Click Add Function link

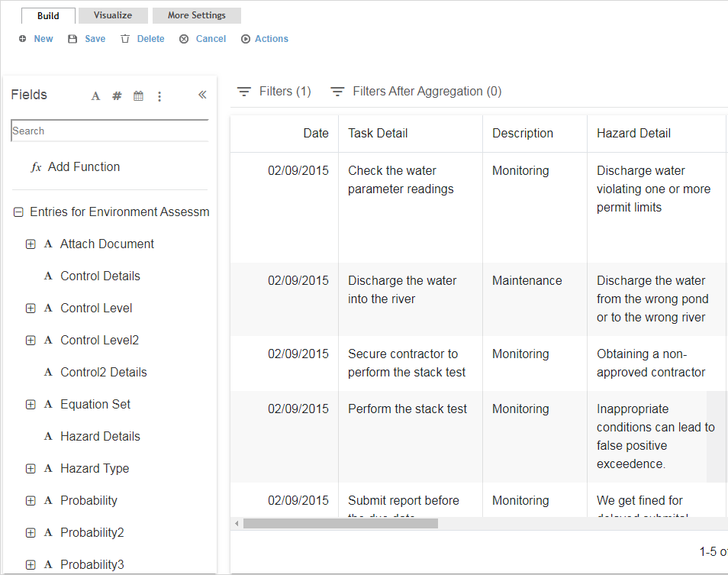(84, 166)
